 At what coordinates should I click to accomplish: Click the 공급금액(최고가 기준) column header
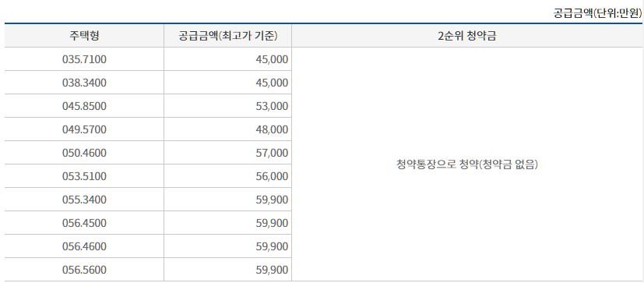(x=227, y=36)
